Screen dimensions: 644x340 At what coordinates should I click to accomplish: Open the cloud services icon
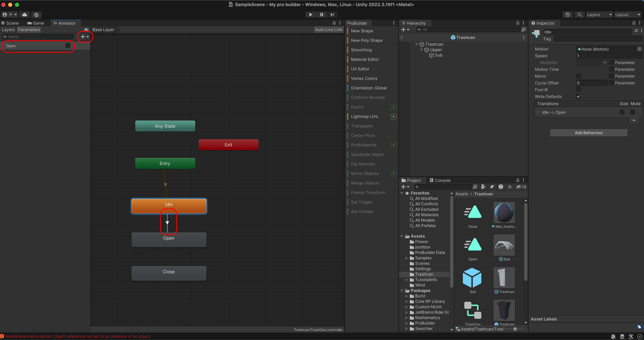[x=24, y=15]
